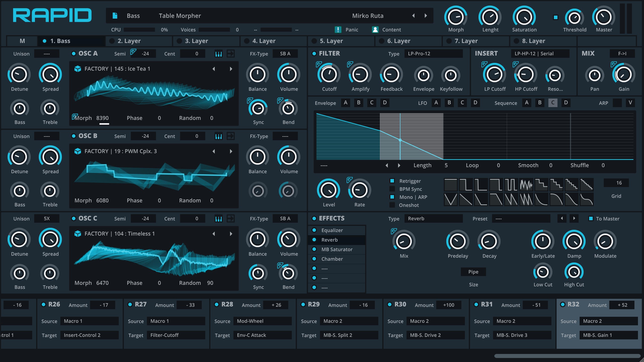Screen dimensions: 644x362
Task: Open the Filter Type LP-Pro-12 dropdown
Action: (x=433, y=54)
